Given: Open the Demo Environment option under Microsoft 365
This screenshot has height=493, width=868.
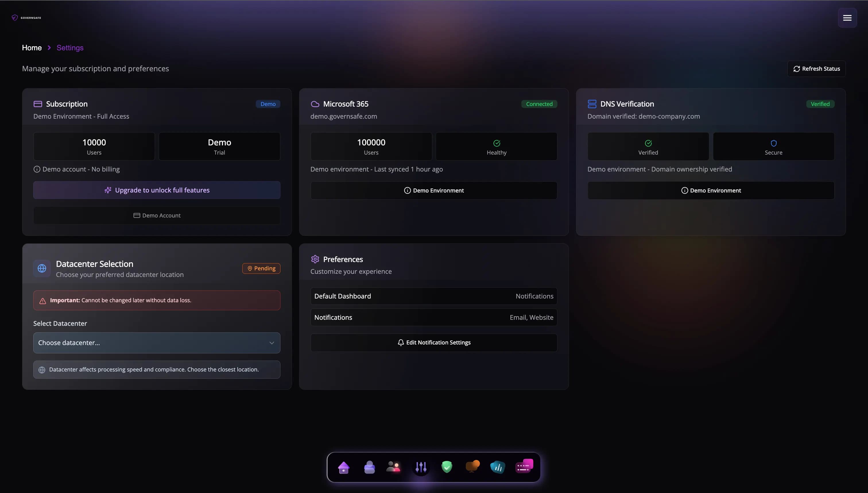Looking at the screenshot, I should pos(434,190).
